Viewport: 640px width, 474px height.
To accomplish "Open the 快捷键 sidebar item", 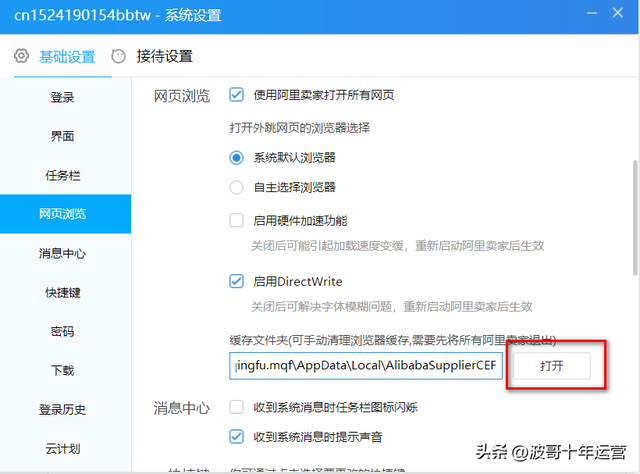I will click(x=62, y=292).
